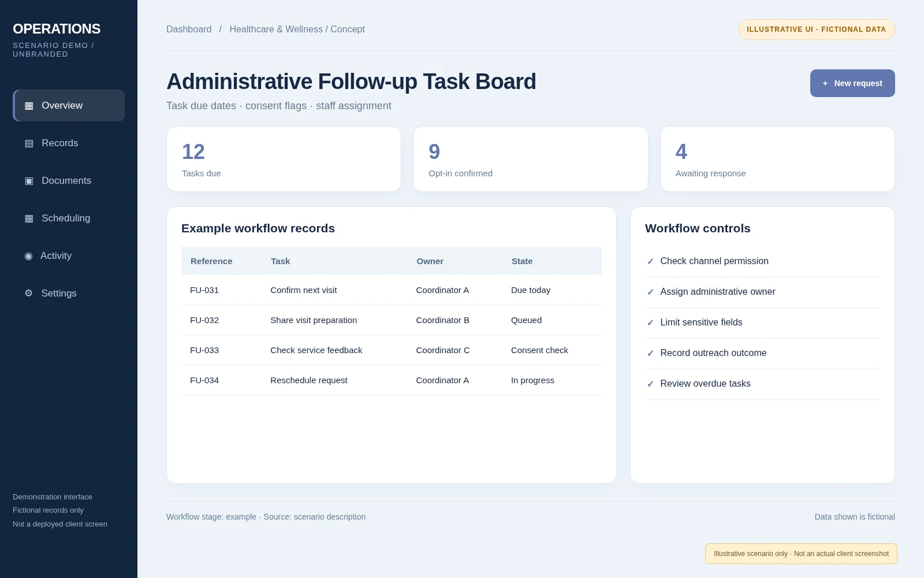Click the Consent check state
Viewport: 924px width, 578px height.
[539, 350]
